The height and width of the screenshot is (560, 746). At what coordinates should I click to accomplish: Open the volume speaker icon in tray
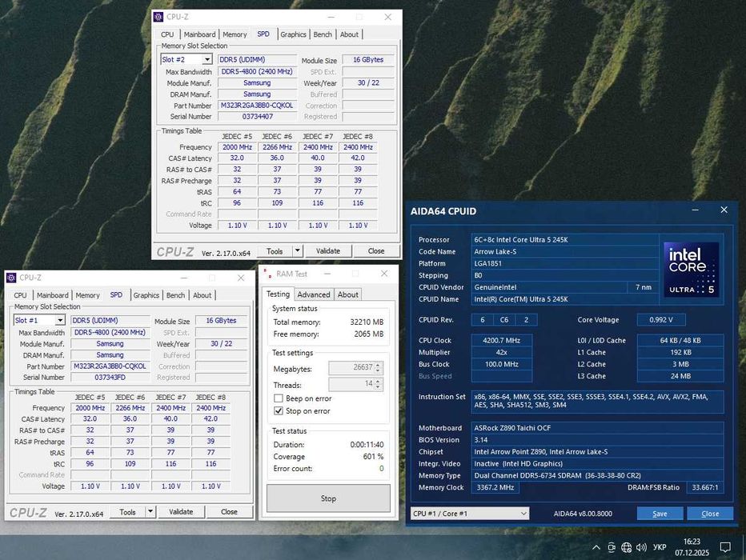pos(641,548)
